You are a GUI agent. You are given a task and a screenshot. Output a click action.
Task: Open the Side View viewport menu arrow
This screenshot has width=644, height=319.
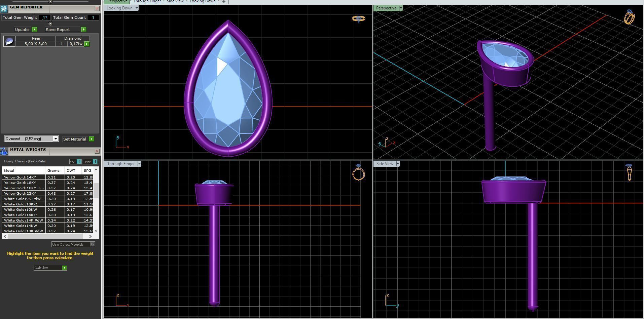(398, 164)
